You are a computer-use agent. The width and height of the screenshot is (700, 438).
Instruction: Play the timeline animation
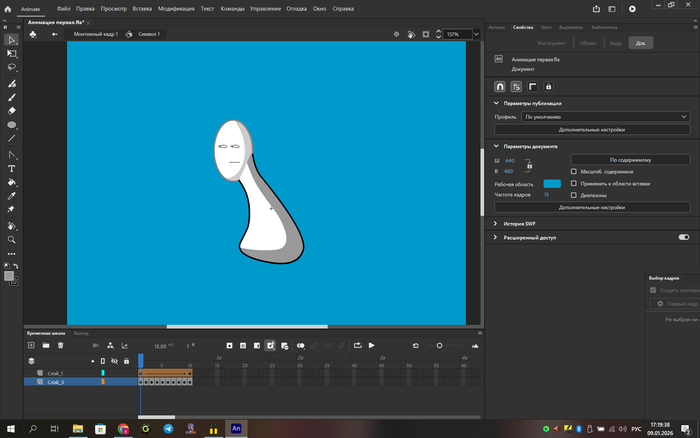372,345
